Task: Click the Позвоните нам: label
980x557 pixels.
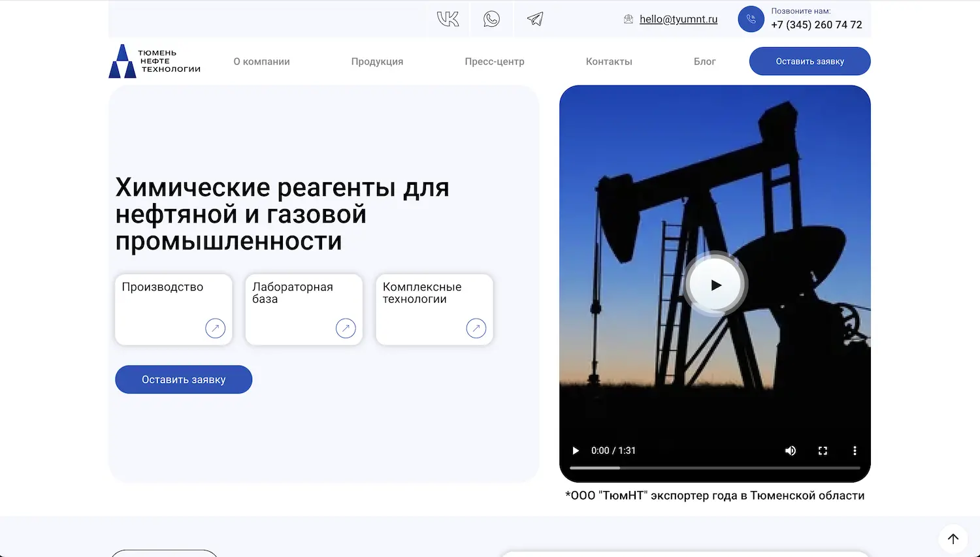Action: tap(801, 11)
